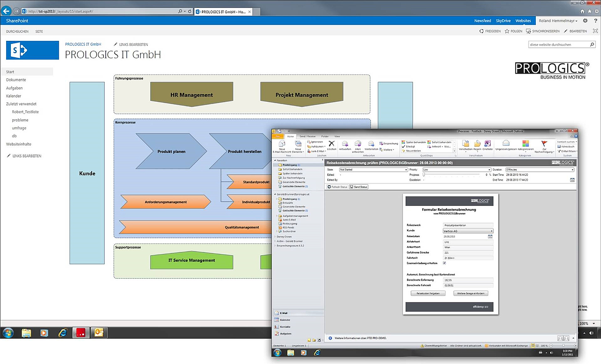The image size is (601, 364).
Task: Click the SharePoint help question mark
Action: click(595, 21)
